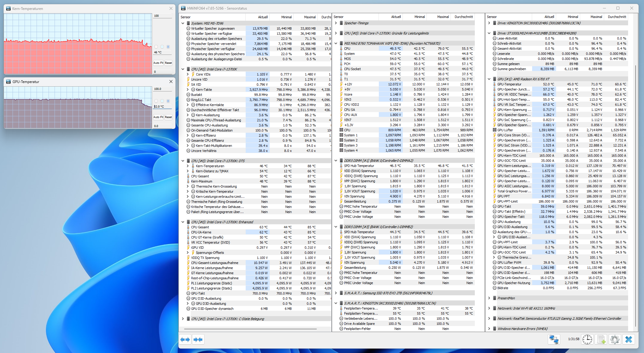Click the Maximal column header in left panel
Image resolution: width=644 pixels, height=353 pixels.
pos(310,17)
